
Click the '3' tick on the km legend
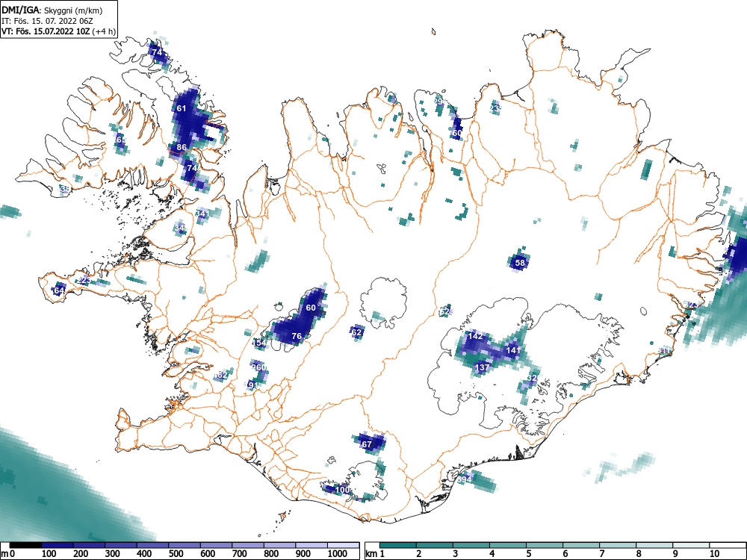(456, 554)
